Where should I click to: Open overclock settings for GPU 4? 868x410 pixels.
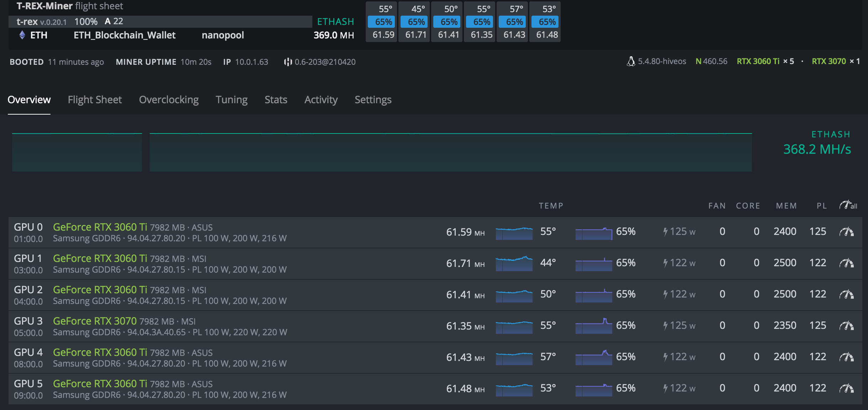846,357
